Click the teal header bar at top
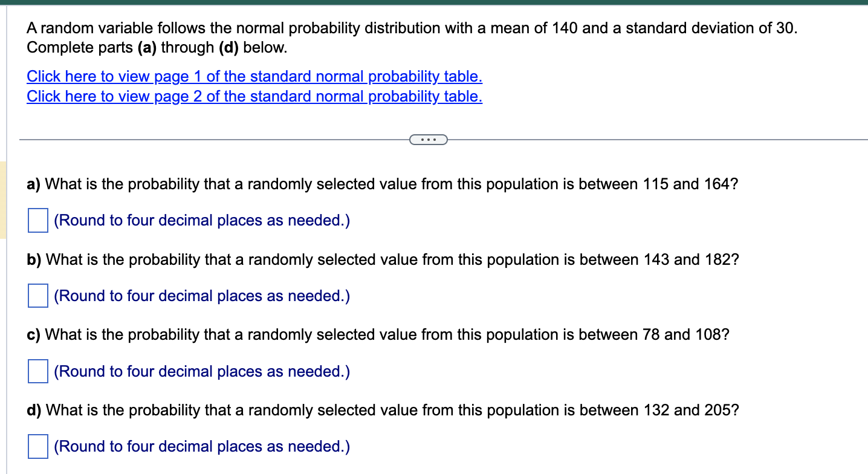 point(434,3)
